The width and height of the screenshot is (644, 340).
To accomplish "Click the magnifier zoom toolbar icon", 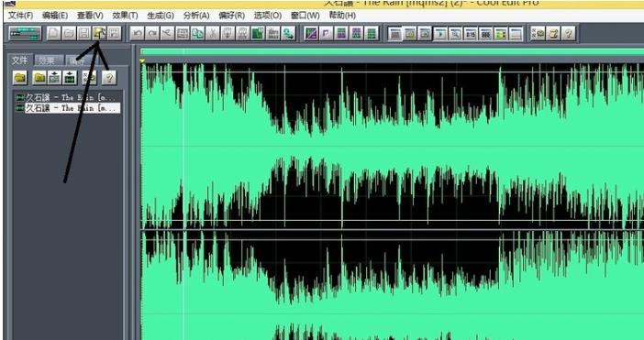I will (455, 34).
